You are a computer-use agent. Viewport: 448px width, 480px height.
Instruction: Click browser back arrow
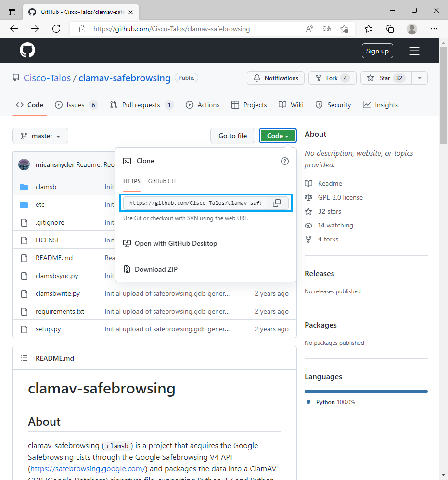point(14,29)
